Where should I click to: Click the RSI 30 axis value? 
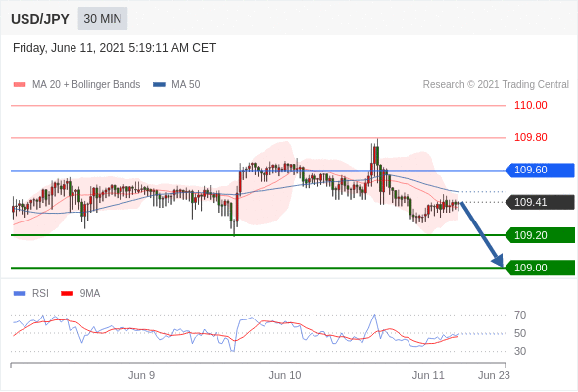click(x=520, y=351)
